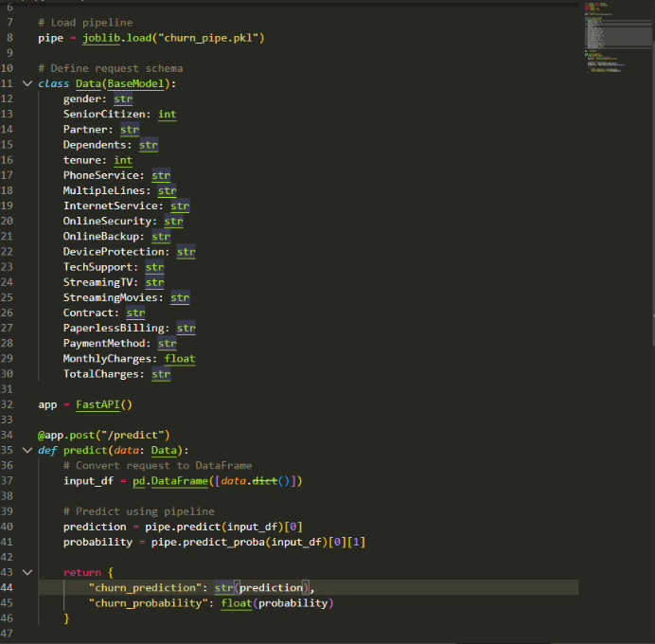Click the TotalCharges field name
The image size is (655, 644).
point(101,373)
